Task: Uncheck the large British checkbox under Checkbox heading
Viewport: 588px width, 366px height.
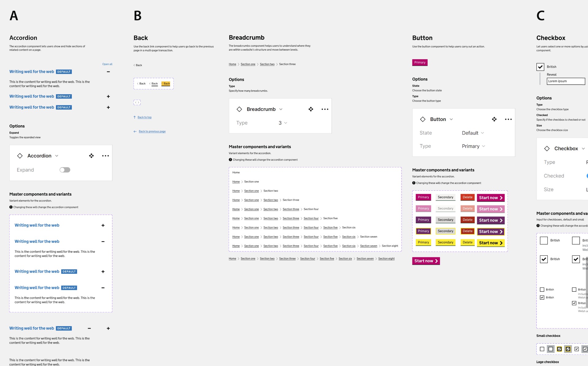Action: 540,67
